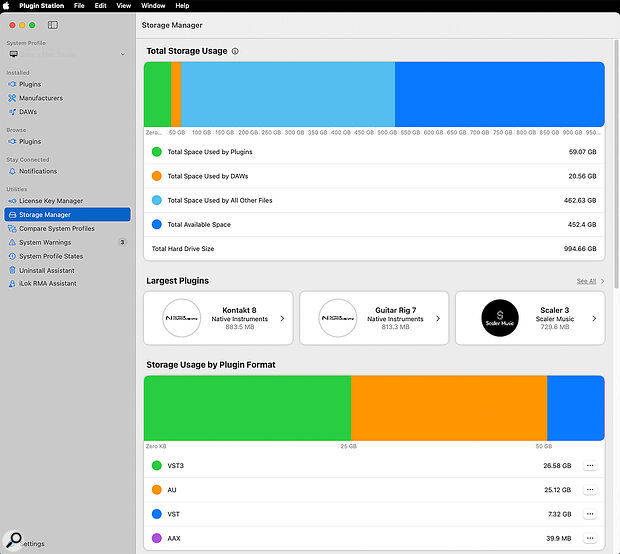Screen dimensions: 620x554
Task: Expand Guitar Rig 7 card chevron
Action: tap(438, 318)
